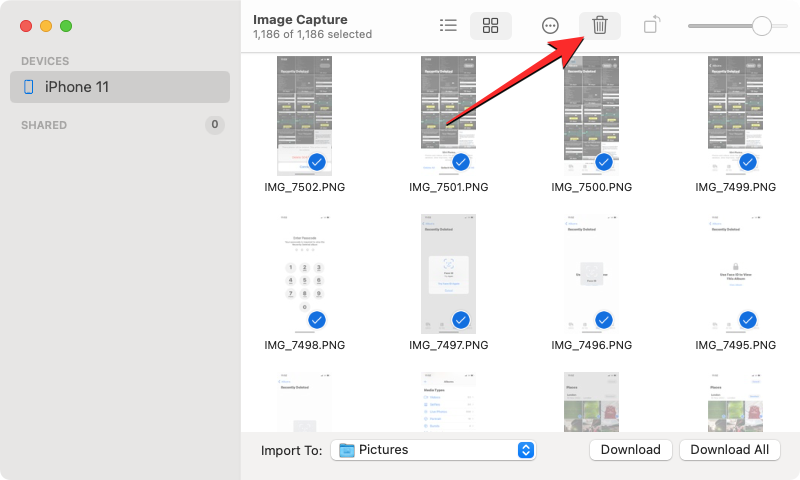
Task: Expand the Shared section in sidebar
Action: (x=44, y=125)
